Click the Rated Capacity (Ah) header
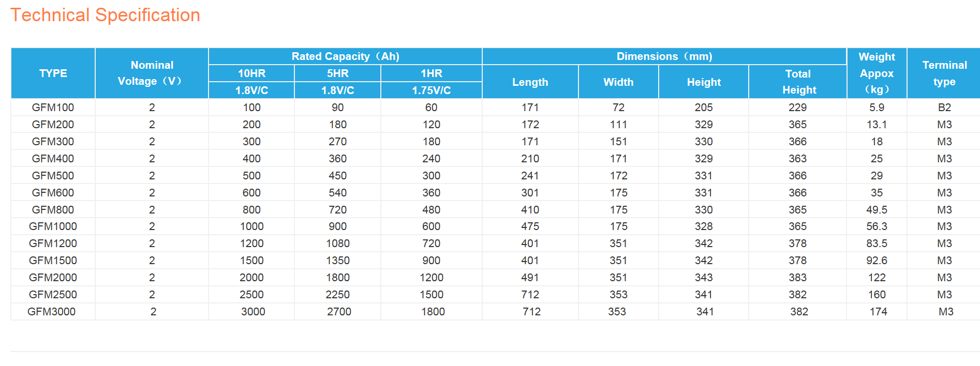The height and width of the screenshot is (366, 980). pyautogui.click(x=345, y=56)
